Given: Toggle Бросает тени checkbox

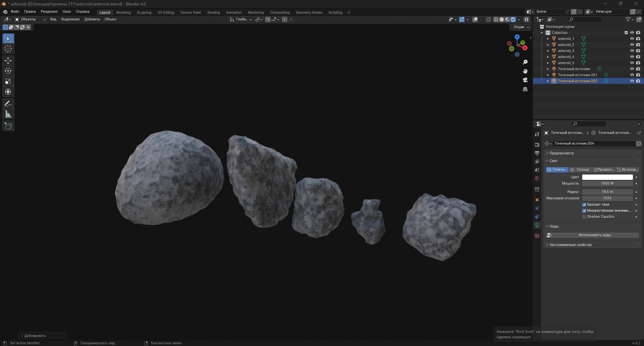Looking at the screenshot, I should point(584,205).
